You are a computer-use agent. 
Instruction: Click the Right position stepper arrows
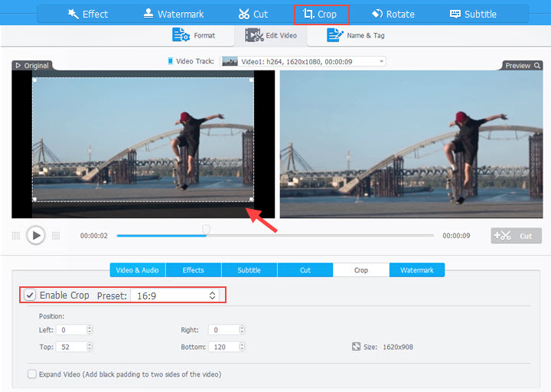(x=242, y=330)
